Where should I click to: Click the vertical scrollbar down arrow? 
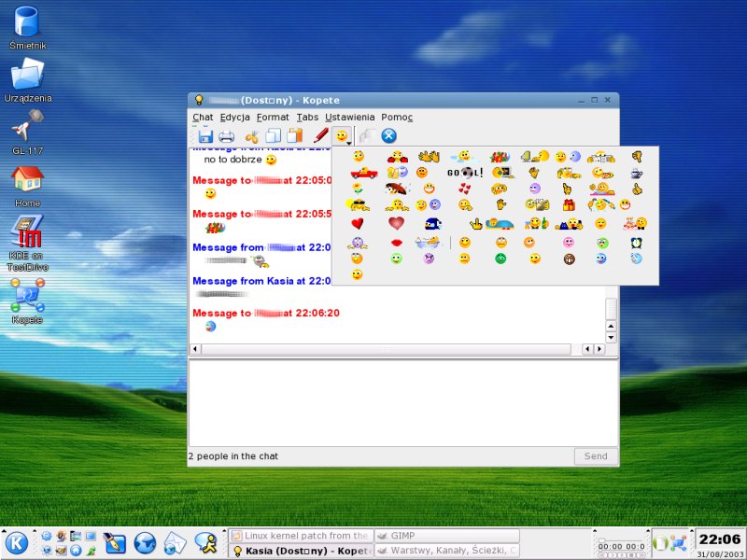click(611, 338)
